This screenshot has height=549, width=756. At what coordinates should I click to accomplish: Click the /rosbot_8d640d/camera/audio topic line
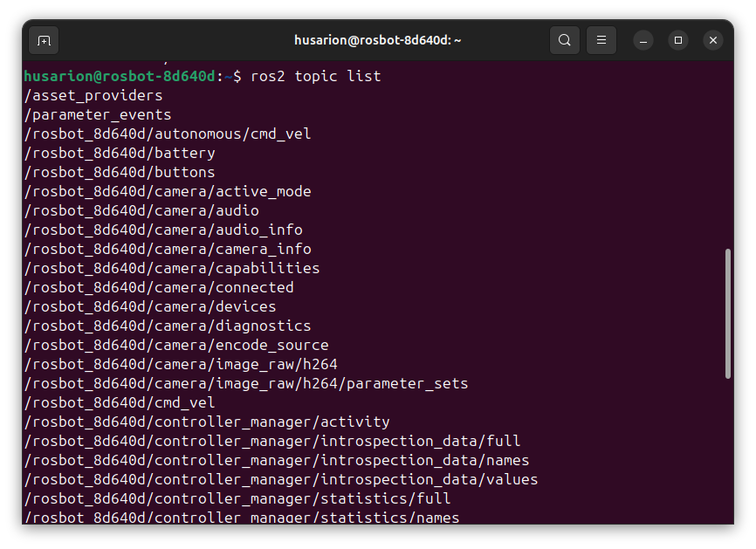(141, 210)
